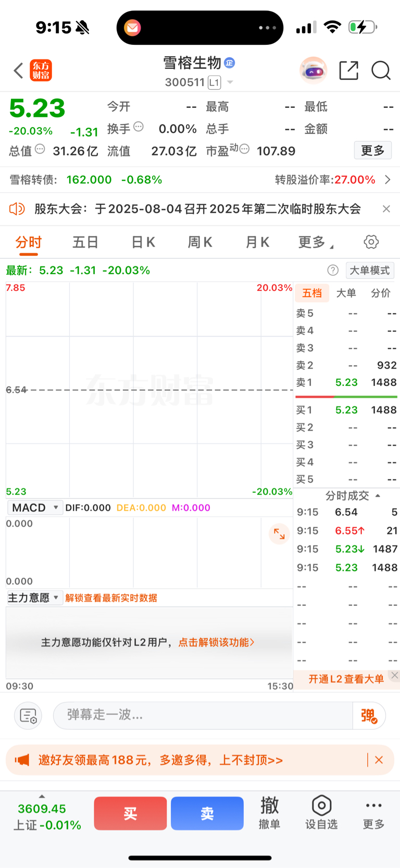
Task: Select the 分价 tab
Action: (x=380, y=293)
